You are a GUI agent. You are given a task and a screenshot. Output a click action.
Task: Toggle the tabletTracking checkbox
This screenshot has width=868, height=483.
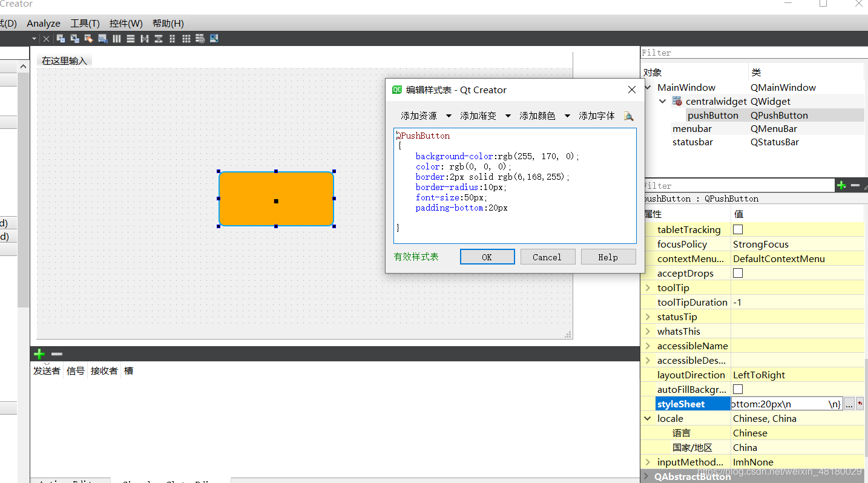coord(738,229)
